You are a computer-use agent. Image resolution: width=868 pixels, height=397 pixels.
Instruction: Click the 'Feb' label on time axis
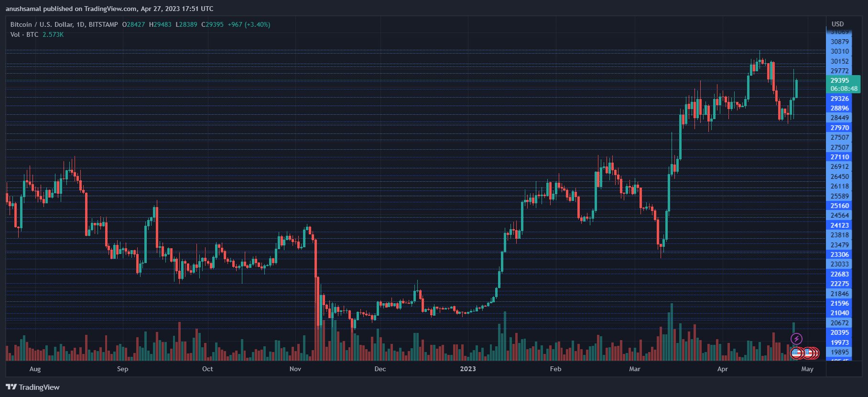coord(555,369)
